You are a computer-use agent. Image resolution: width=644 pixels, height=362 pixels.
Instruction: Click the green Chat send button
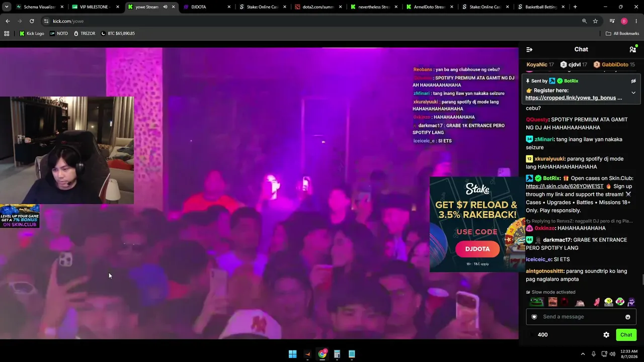pyautogui.click(x=626, y=335)
